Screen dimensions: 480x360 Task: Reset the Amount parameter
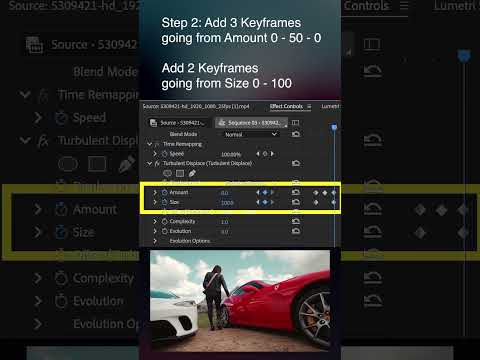tap(296, 192)
